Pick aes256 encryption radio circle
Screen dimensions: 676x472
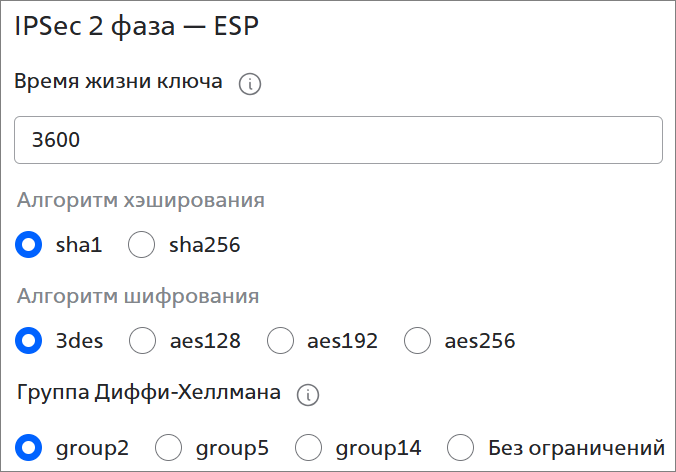(x=417, y=341)
